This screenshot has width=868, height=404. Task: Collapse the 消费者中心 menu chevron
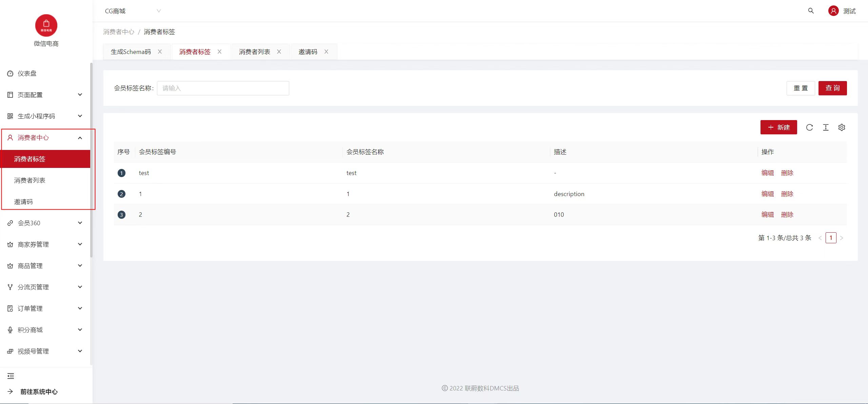click(80, 137)
